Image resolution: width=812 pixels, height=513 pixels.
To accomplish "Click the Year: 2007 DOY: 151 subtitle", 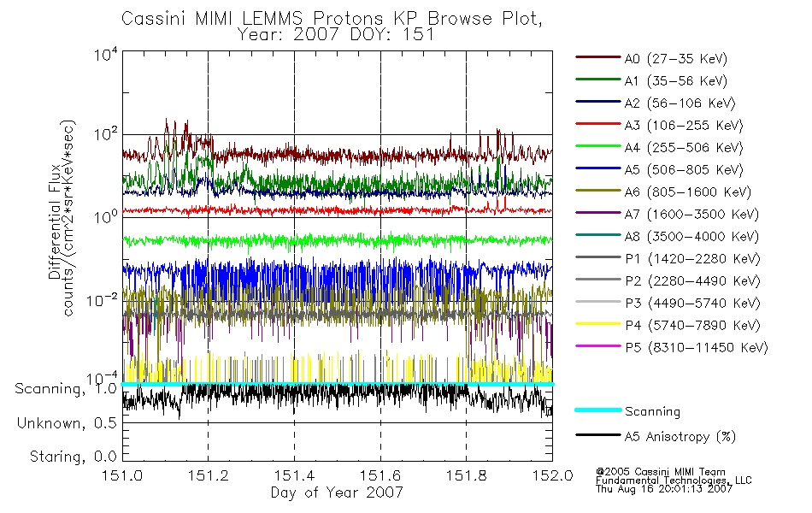I will [336, 35].
